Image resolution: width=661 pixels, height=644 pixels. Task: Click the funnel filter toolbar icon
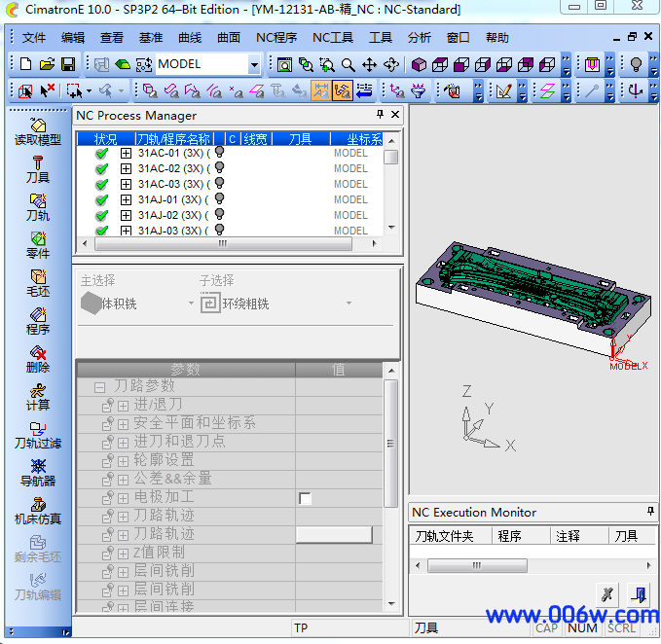418,90
